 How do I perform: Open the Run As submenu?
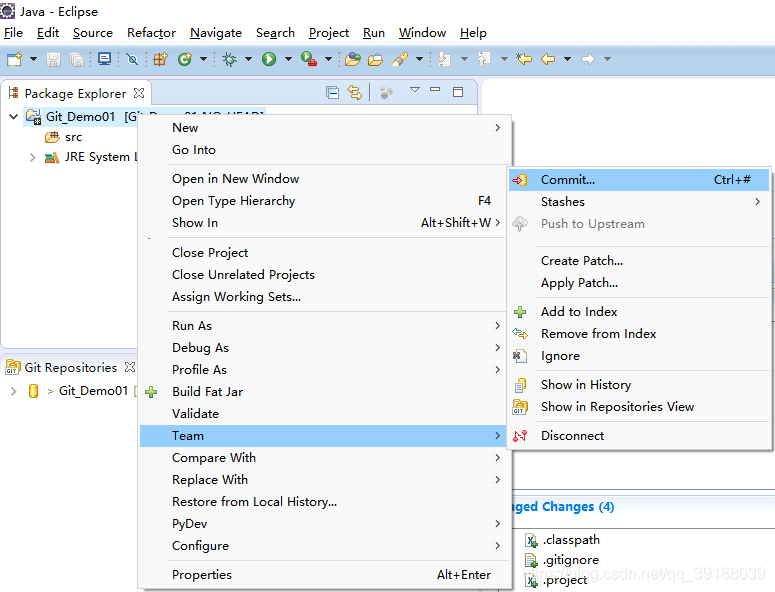coord(324,326)
